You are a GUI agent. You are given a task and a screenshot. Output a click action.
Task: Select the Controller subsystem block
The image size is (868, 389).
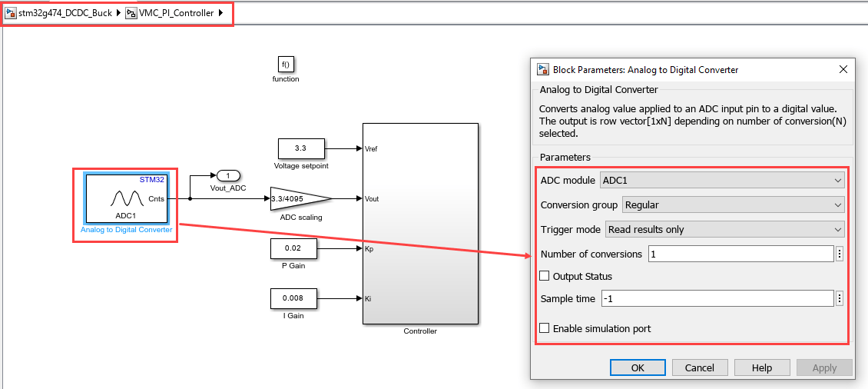coord(420,223)
